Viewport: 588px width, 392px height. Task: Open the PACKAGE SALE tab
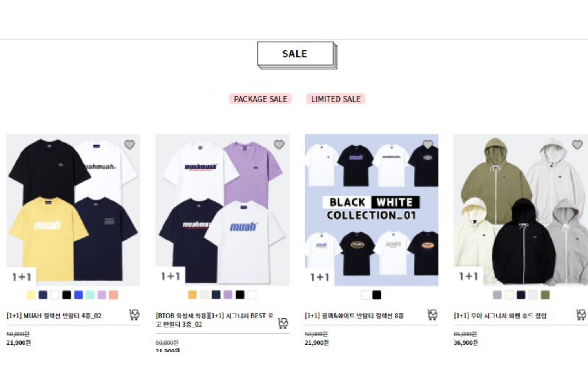tap(260, 99)
